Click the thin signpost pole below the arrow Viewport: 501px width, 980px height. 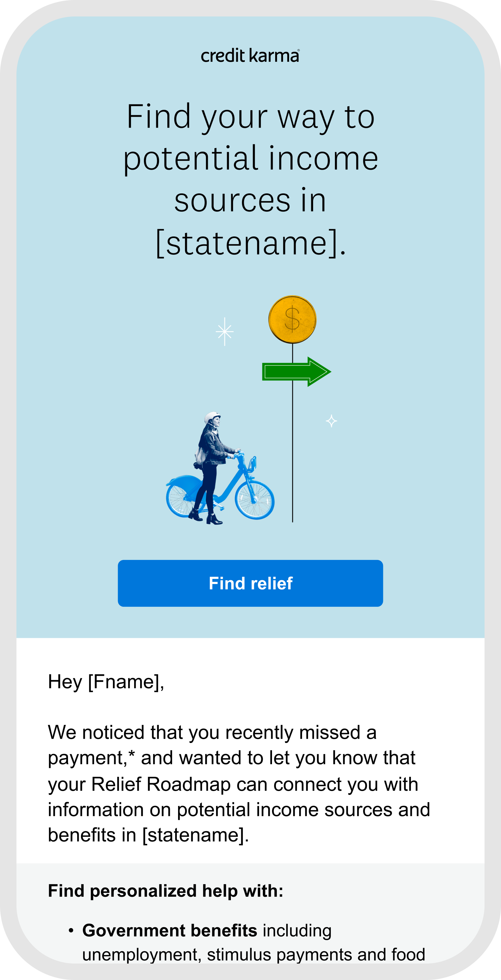(x=292, y=456)
